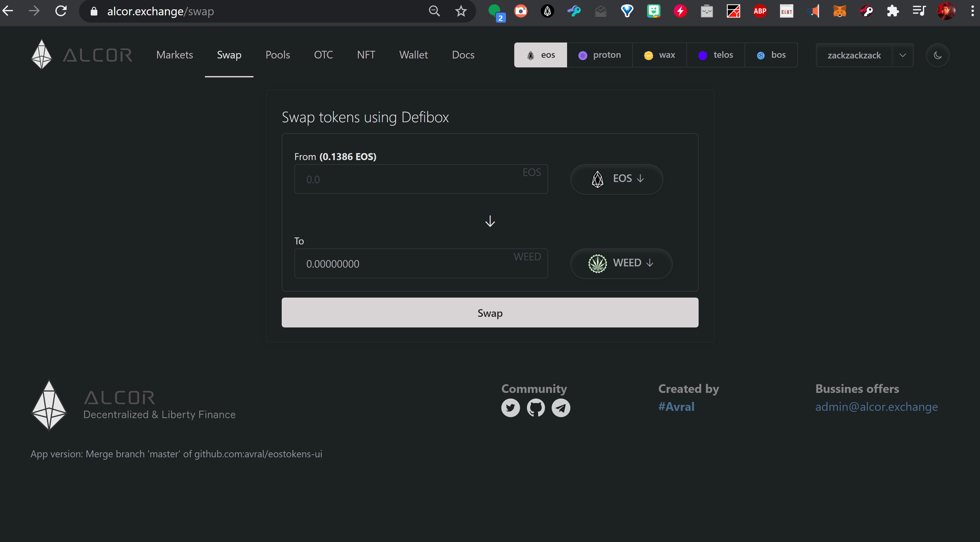Open the Docs link in navigation
The width and height of the screenshot is (980, 542).
pyautogui.click(x=463, y=55)
